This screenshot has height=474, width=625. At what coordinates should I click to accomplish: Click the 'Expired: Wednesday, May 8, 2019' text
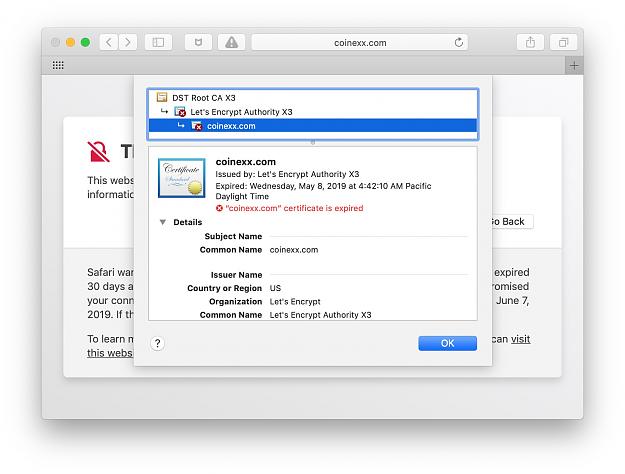click(323, 191)
